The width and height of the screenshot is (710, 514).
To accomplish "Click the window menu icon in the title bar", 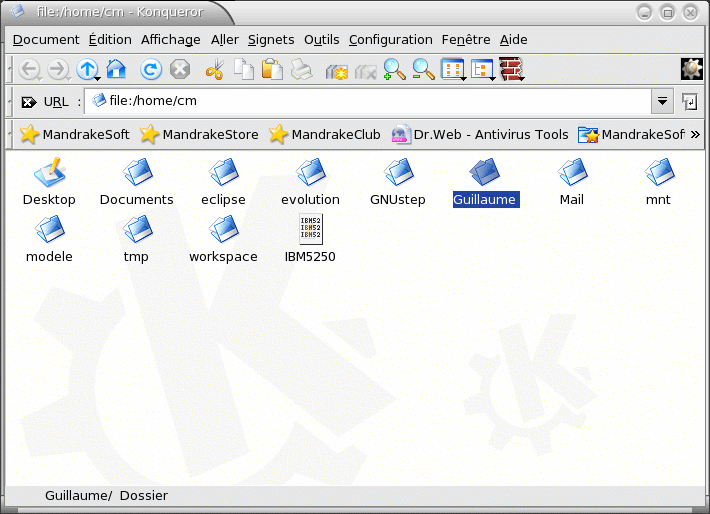I will click(17, 11).
